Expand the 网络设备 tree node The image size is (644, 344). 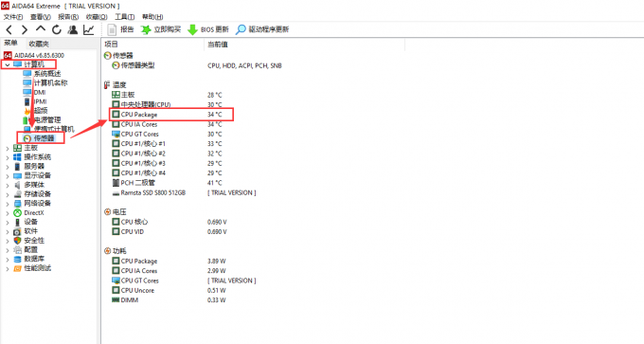(8, 204)
